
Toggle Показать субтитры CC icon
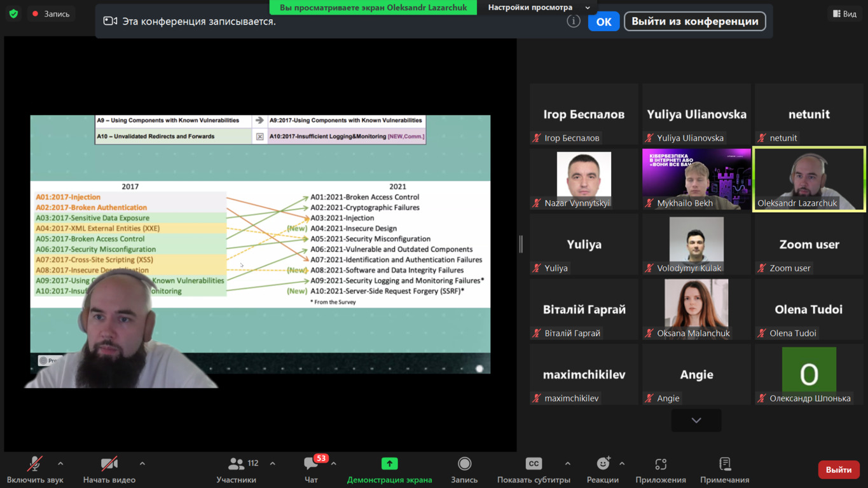point(534,464)
